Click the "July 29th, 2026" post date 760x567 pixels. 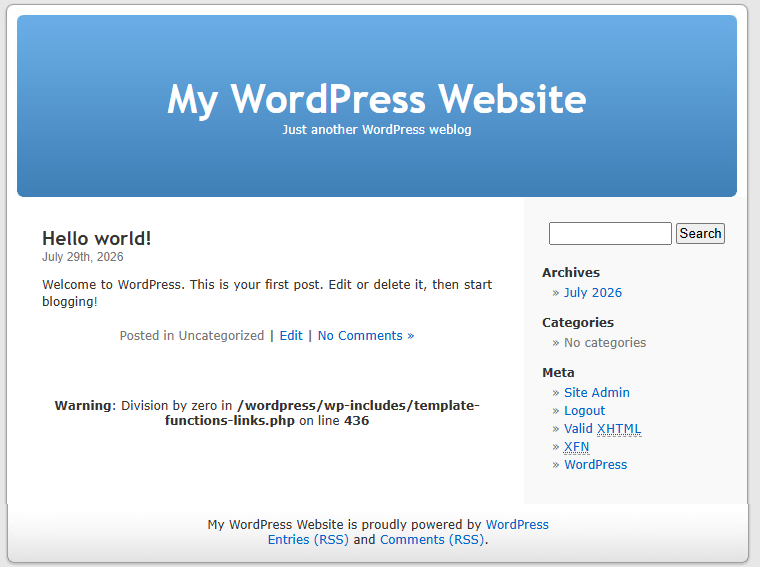tap(82, 257)
